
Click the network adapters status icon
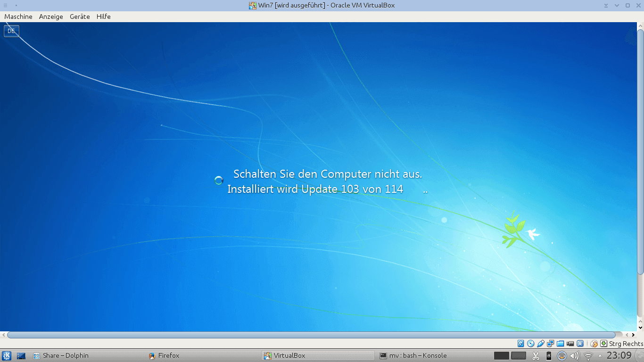550,344
